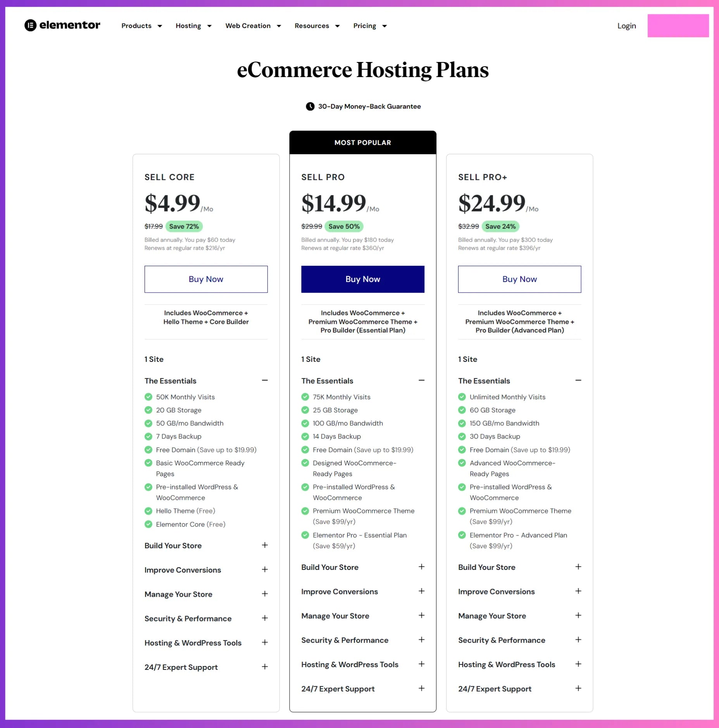The image size is (719, 728).
Task: Click the clock icon beside Money-Back Guarantee
Action: pyautogui.click(x=310, y=107)
